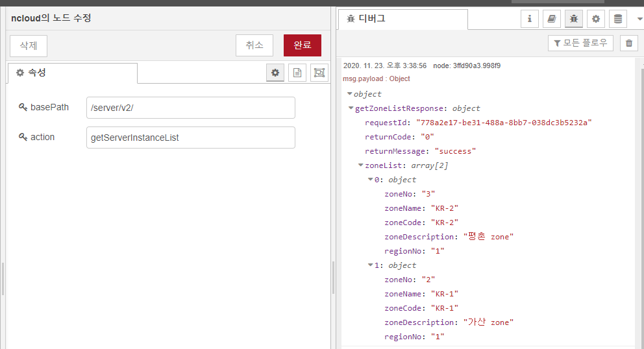Select zoneCode value "KR-1"
The height and width of the screenshot is (349, 644).
(445, 308)
